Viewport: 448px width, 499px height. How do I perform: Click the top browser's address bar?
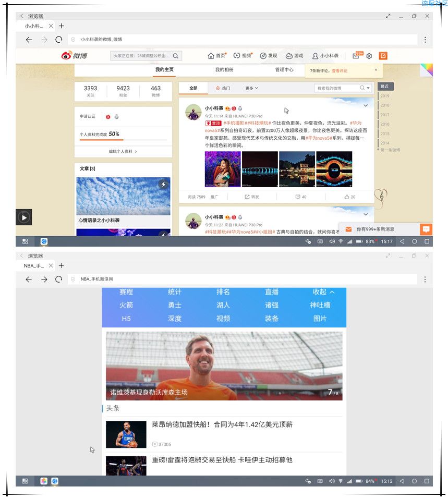242,40
